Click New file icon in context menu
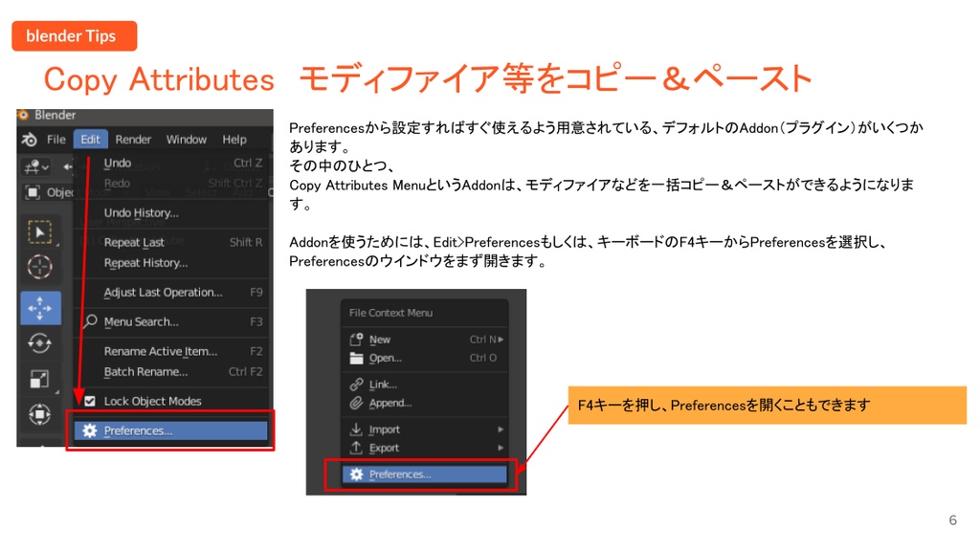The width and height of the screenshot is (980, 550). 356,340
